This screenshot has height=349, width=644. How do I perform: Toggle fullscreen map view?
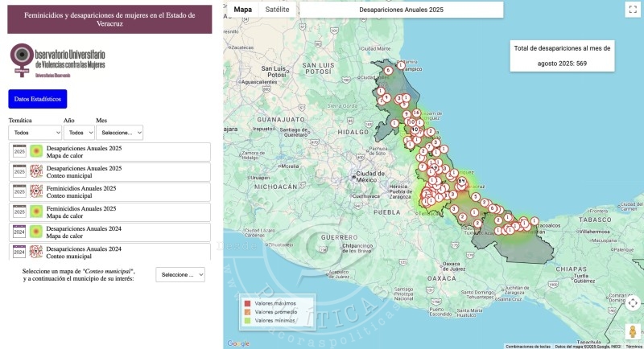[x=633, y=10]
